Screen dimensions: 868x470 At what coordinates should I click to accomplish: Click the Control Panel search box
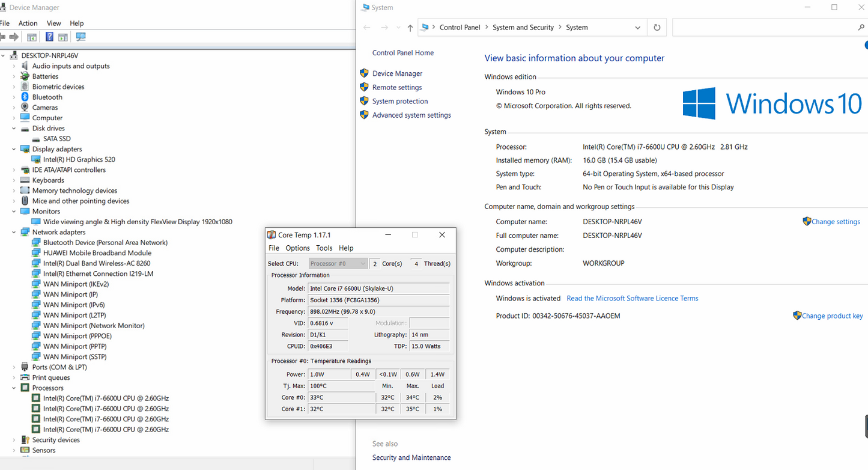pos(765,28)
